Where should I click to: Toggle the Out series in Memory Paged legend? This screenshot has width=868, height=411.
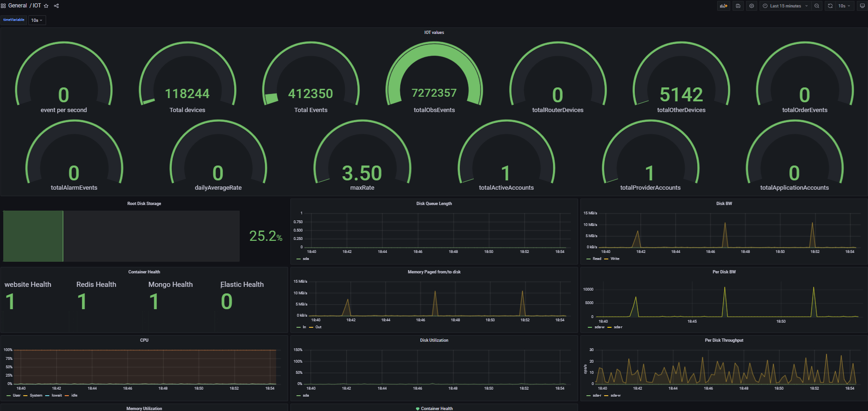[318, 327]
